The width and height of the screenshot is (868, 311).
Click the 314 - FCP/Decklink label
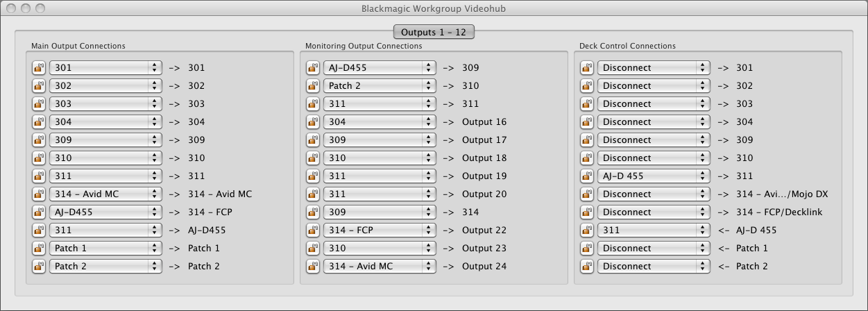[779, 212]
